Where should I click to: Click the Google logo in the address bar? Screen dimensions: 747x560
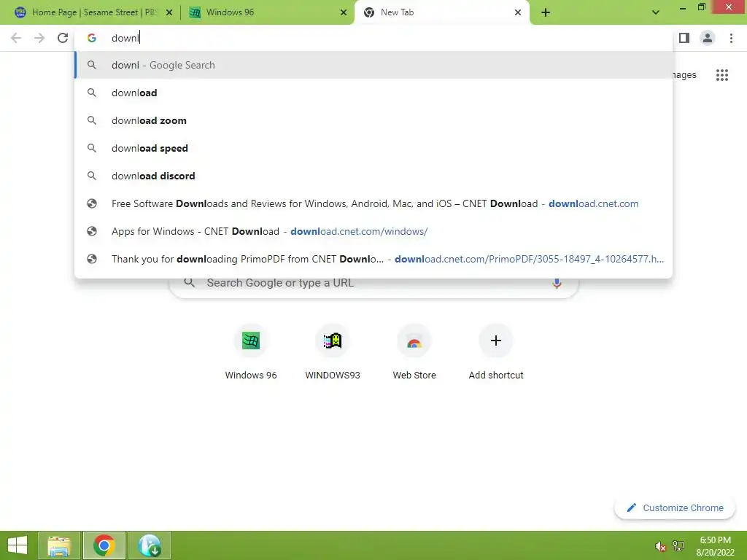pos(92,38)
